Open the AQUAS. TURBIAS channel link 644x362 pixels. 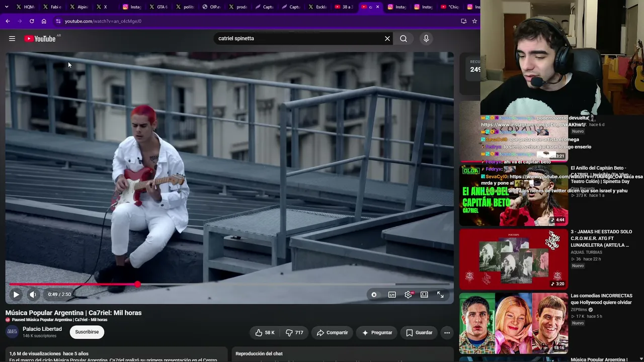586,252
